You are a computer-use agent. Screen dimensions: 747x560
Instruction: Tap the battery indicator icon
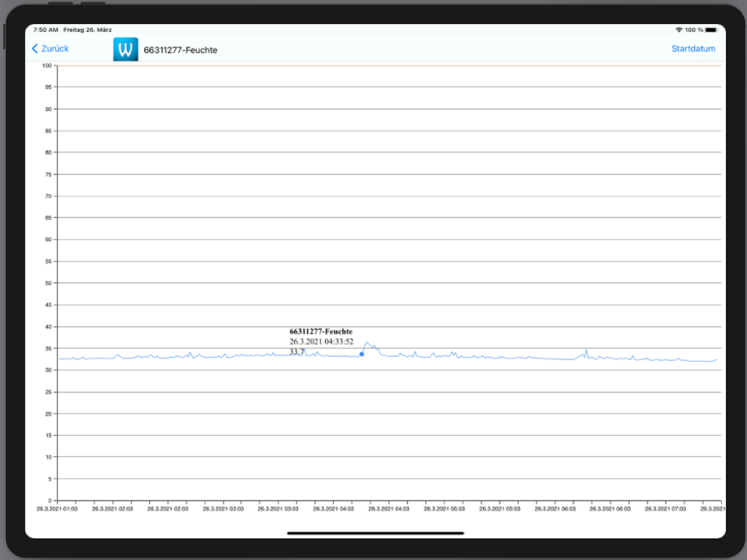point(711,30)
